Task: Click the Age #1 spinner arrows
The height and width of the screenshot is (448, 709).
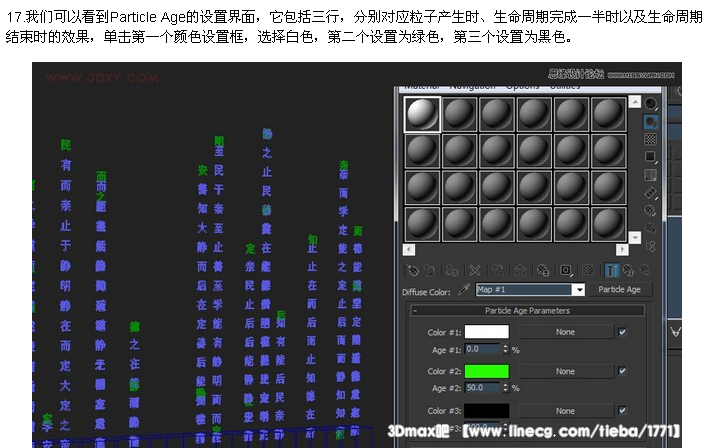Action: tap(505, 349)
